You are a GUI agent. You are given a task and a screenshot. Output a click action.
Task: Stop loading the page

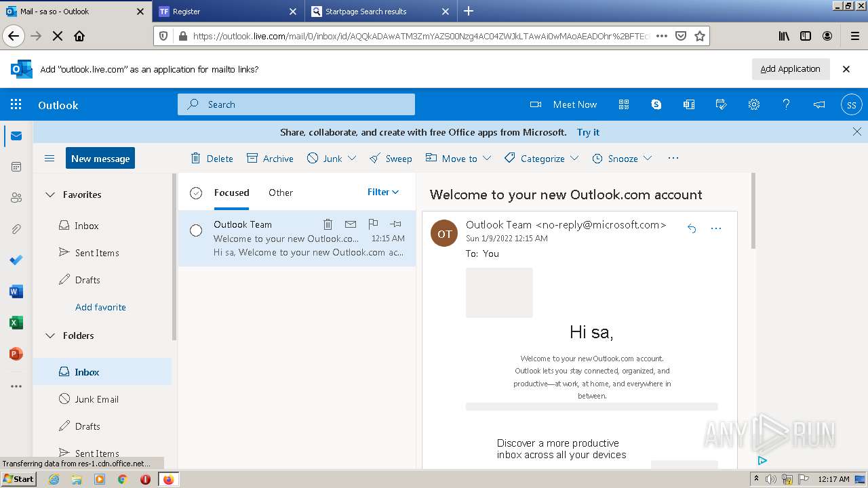[58, 36]
